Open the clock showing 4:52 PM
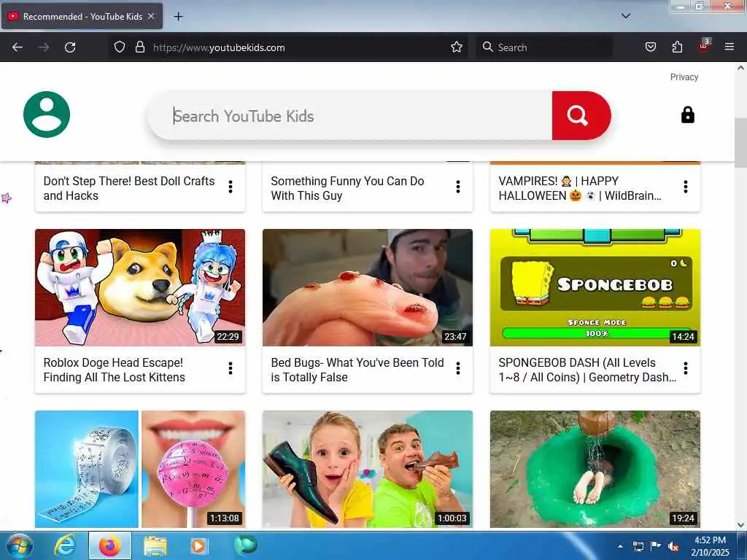Screen dimensions: 747x560 [710, 546]
